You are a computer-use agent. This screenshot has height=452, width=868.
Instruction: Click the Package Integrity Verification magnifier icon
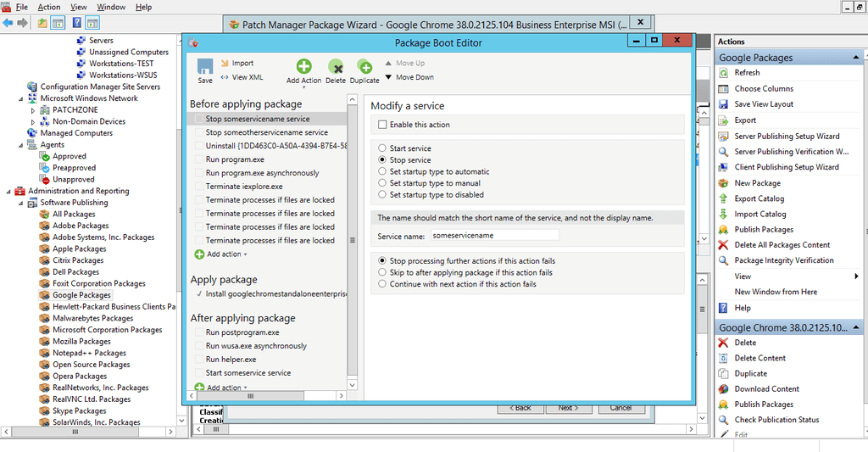pyautogui.click(x=723, y=260)
